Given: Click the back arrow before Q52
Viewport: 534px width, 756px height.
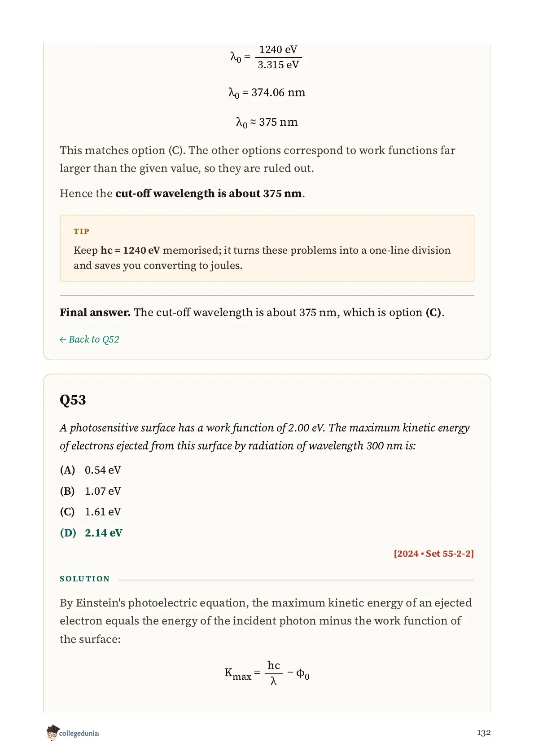Looking at the screenshot, I should [63, 340].
